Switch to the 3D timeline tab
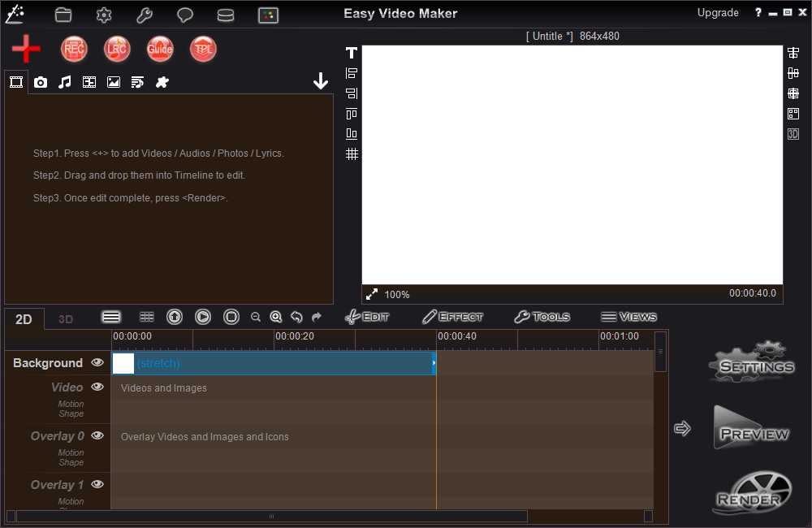This screenshot has width=812, height=528. pos(66,319)
